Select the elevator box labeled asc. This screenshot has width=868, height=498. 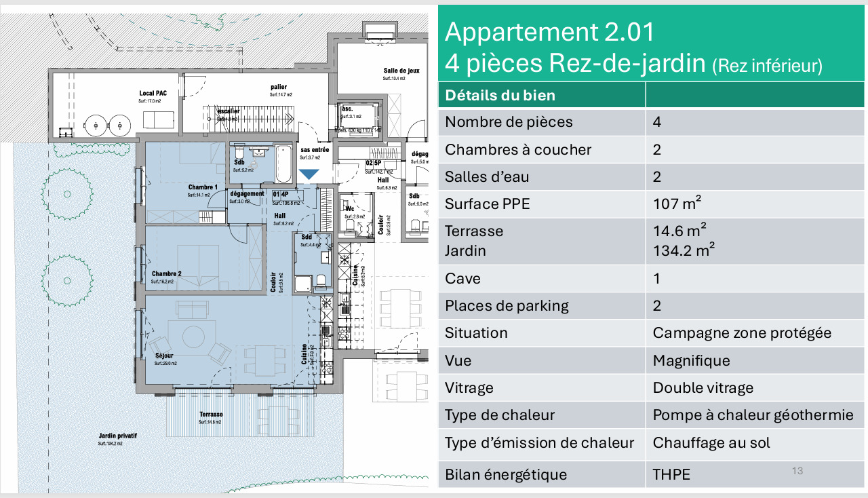[358, 118]
